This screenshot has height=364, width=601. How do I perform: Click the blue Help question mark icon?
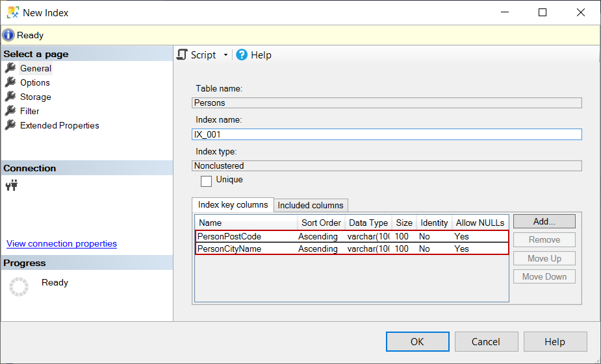(242, 55)
